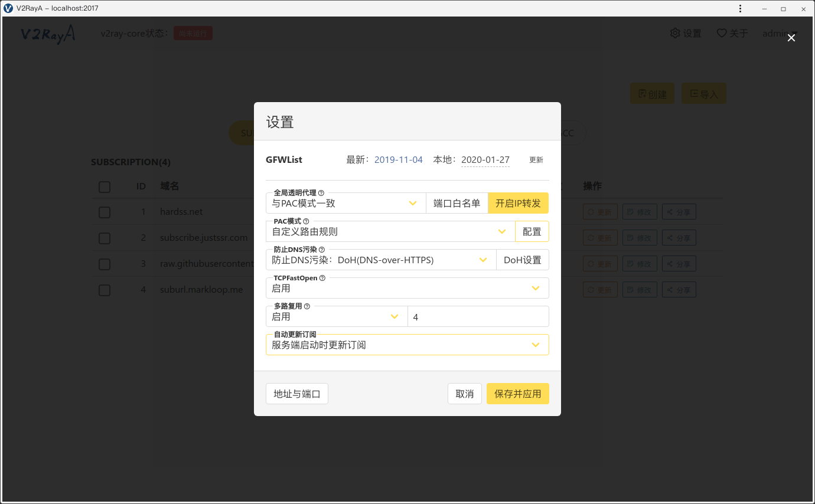The height and width of the screenshot is (504, 815).
Task: Click the help icon beside TCPFastOpen
Action: click(x=322, y=278)
